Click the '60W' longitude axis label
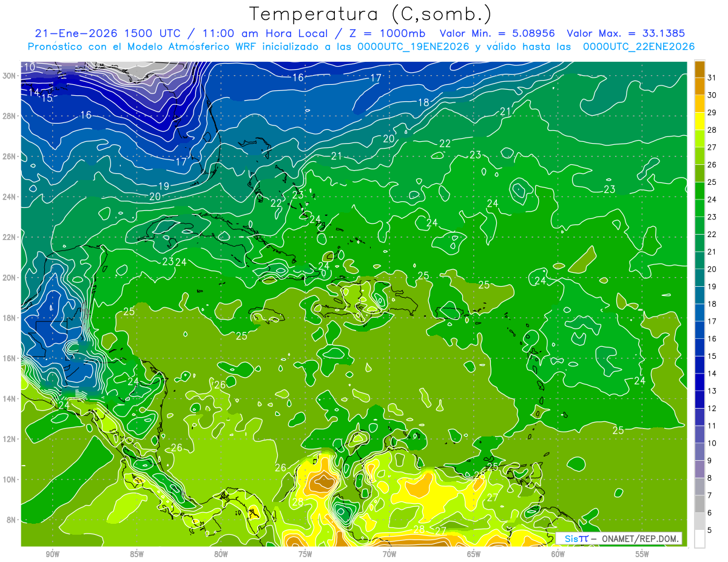728x562 pixels. [558, 554]
